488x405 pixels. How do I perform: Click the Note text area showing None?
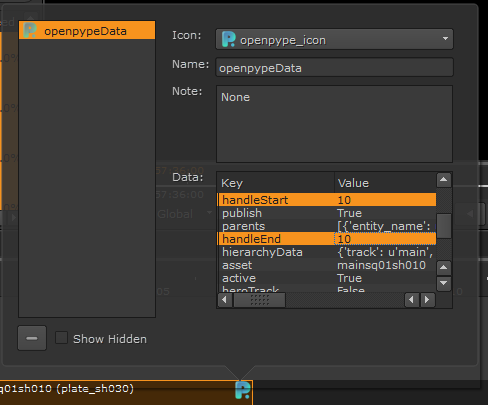point(334,124)
